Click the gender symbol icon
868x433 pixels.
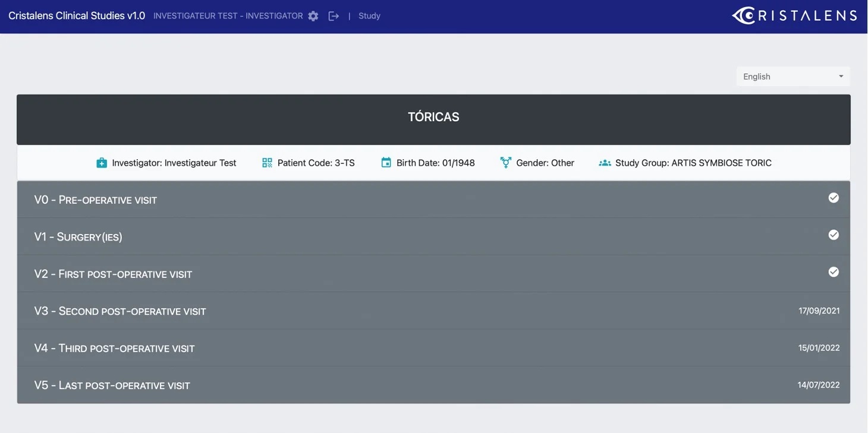pos(505,163)
